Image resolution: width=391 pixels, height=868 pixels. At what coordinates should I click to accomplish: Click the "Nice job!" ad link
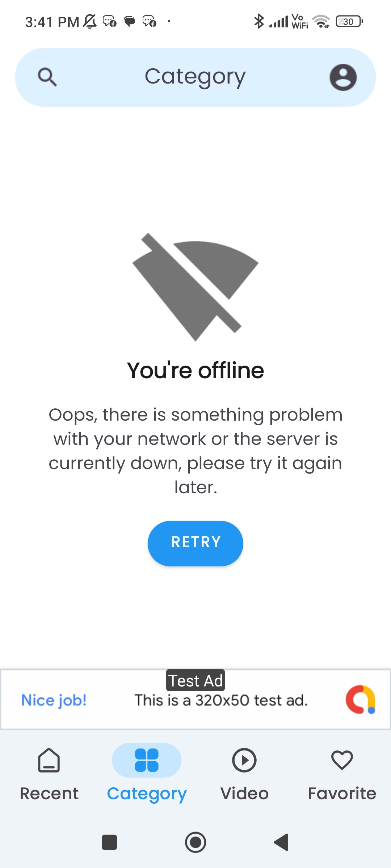coord(54,700)
